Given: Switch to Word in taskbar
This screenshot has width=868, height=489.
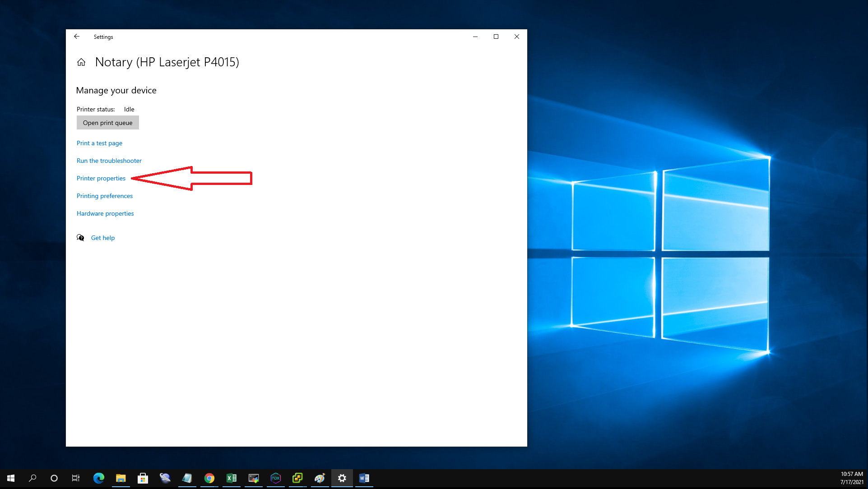Looking at the screenshot, I should (364, 478).
